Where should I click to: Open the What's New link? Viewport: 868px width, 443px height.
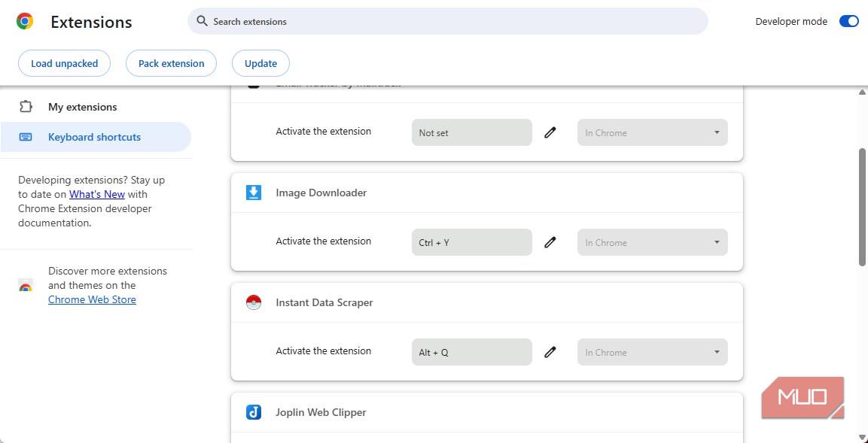[97, 194]
